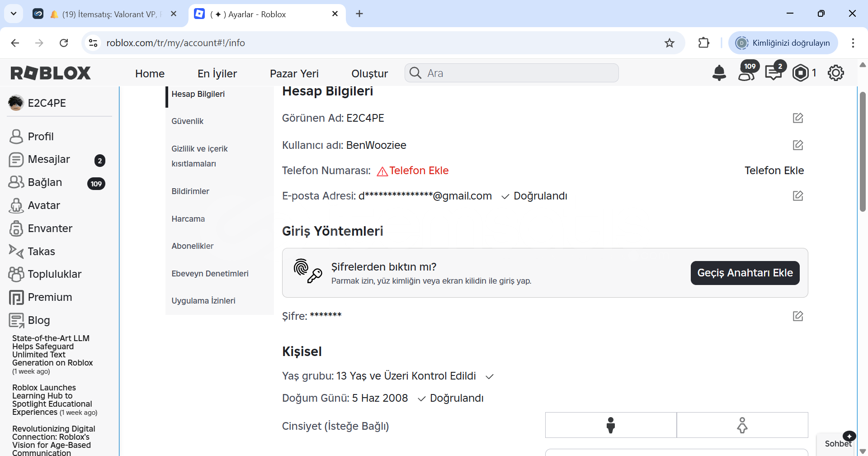The width and height of the screenshot is (868, 456).
Task: Click the E2C4PE avatar in sidebar
Action: pyautogui.click(x=16, y=103)
